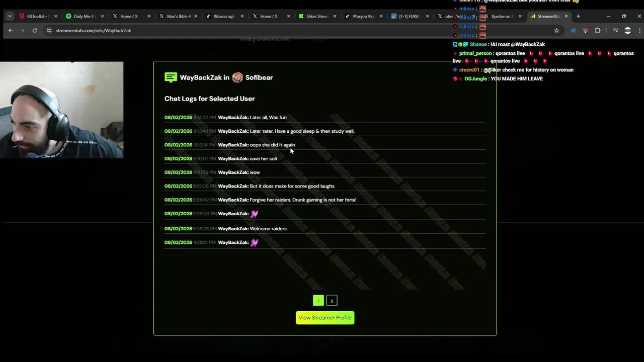The height and width of the screenshot is (362, 644).
Task: Open a new browser tab with plus
Action: coord(578,16)
